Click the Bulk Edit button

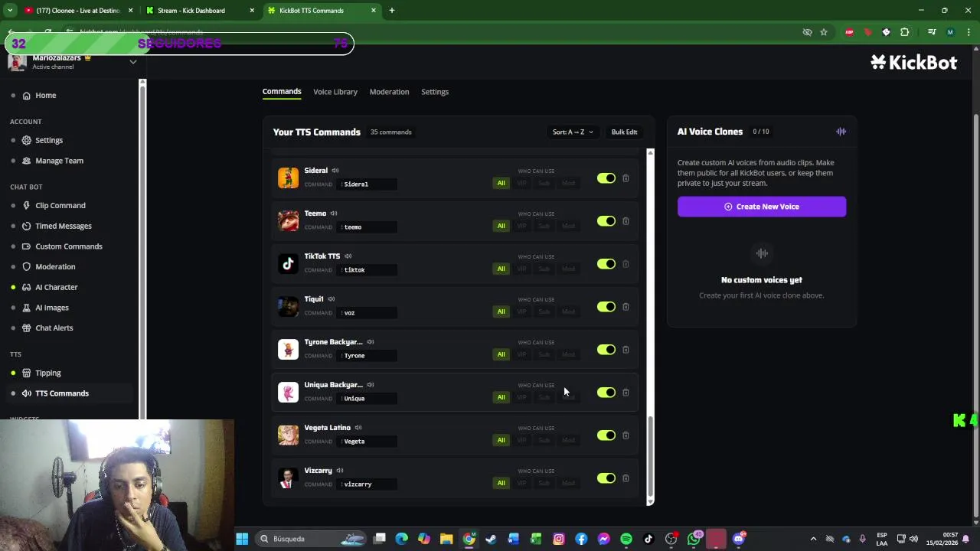click(x=624, y=132)
